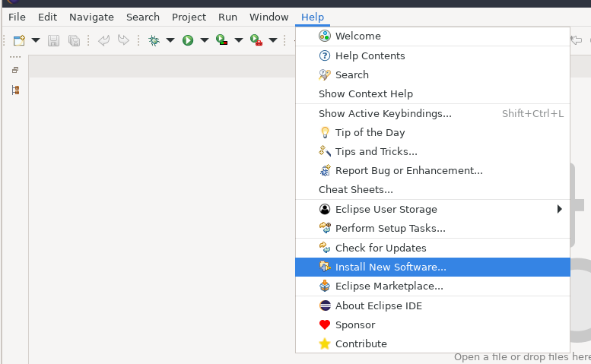Click Help Contents in the menu

[370, 55]
